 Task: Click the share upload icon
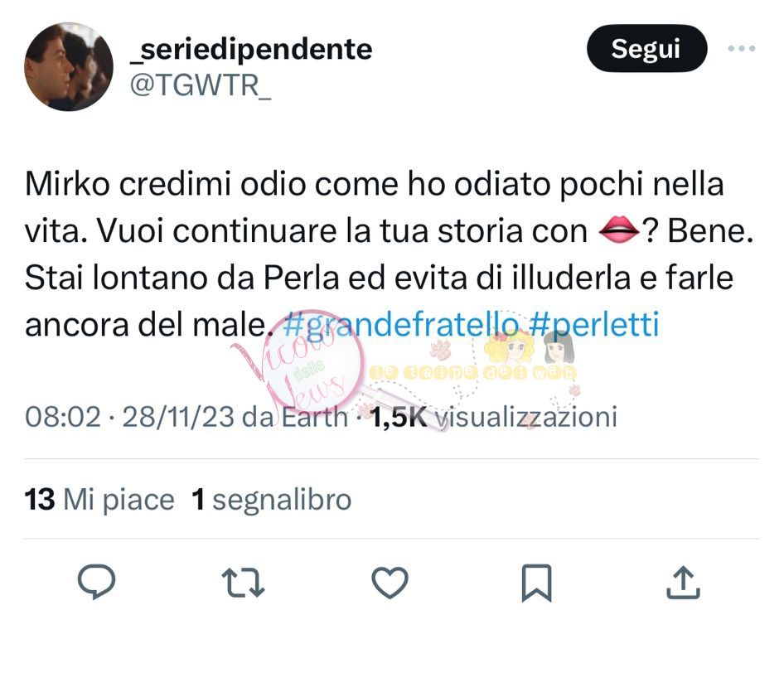(683, 583)
